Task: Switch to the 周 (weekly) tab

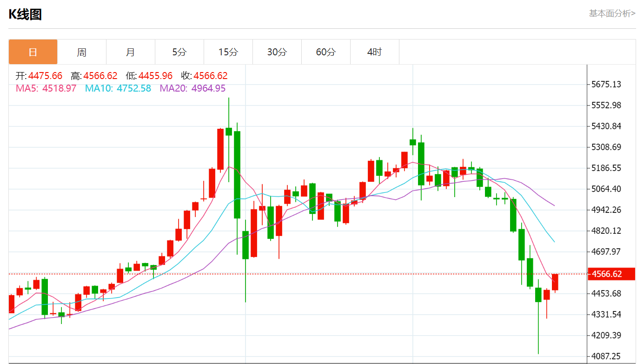Action: [x=82, y=52]
